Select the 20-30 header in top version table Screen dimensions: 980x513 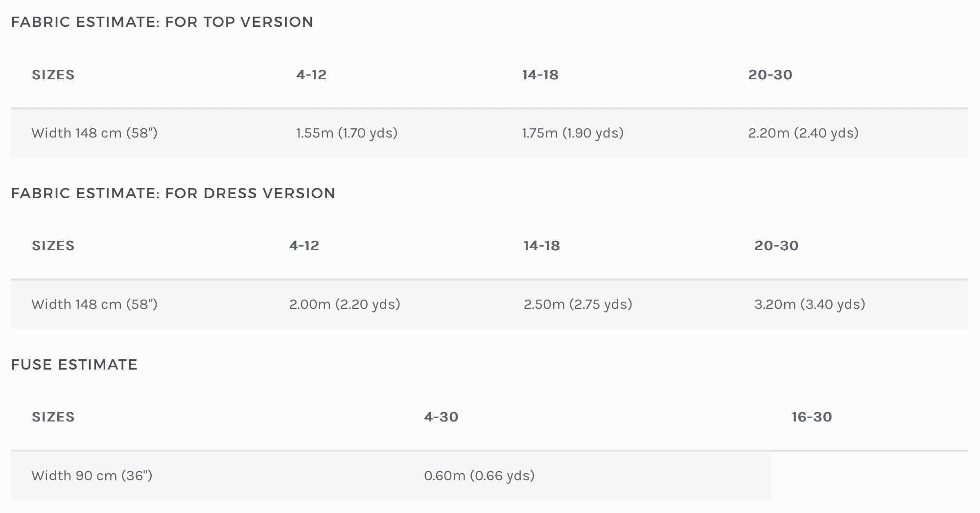click(770, 75)
